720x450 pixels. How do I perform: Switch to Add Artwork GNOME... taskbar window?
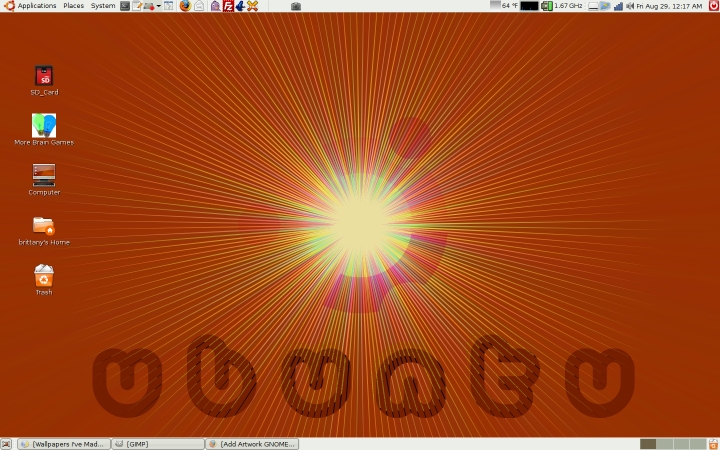pos(252,444)
